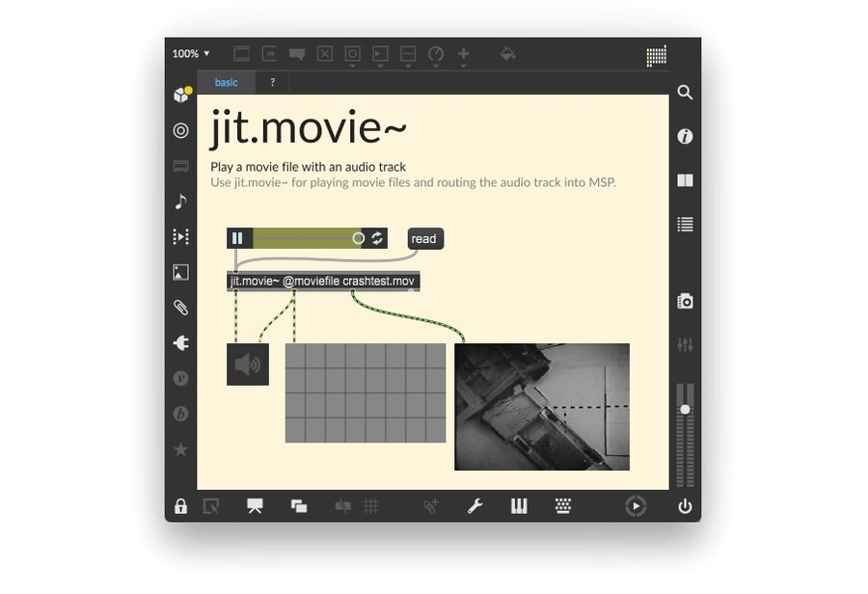Open the plug-ins icon in sidebar
Image resolution: width=868 pixels, height=594 pixels.
(180, 343)
